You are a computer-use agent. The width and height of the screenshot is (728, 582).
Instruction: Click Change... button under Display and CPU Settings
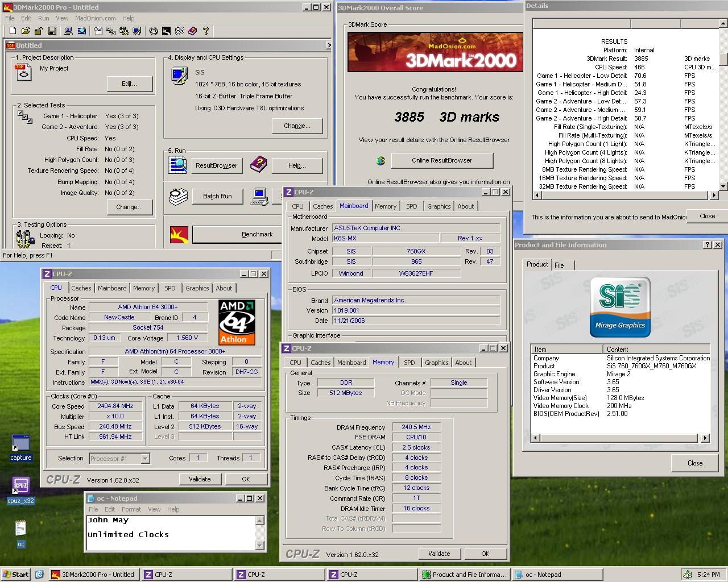(297, 126)
